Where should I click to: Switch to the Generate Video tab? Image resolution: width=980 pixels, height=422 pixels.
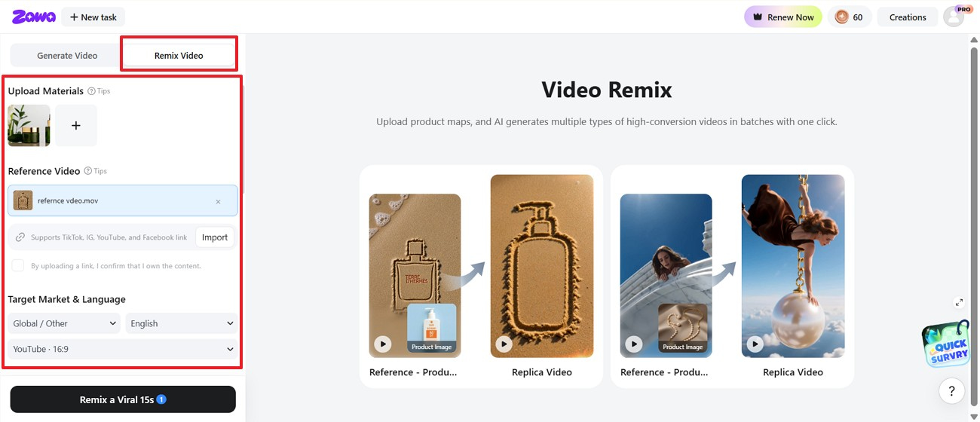click(67, 56)
